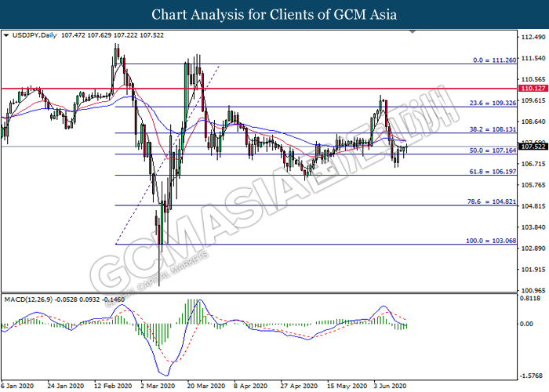Select the 0.0 = 111.260 Fibonacci label
The width and height of the screenshot is (549, 392).
click(x=494, y=60)
